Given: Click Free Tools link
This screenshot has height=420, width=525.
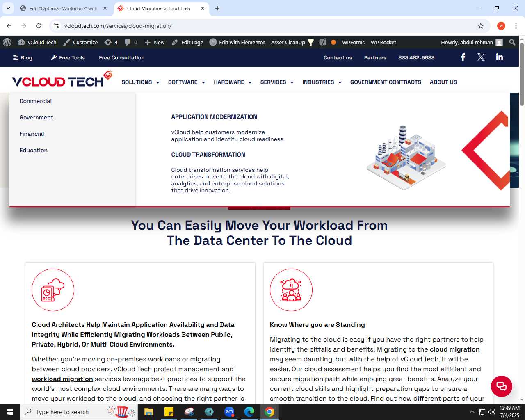Looking at the screenshot, I should click(68, 58).
